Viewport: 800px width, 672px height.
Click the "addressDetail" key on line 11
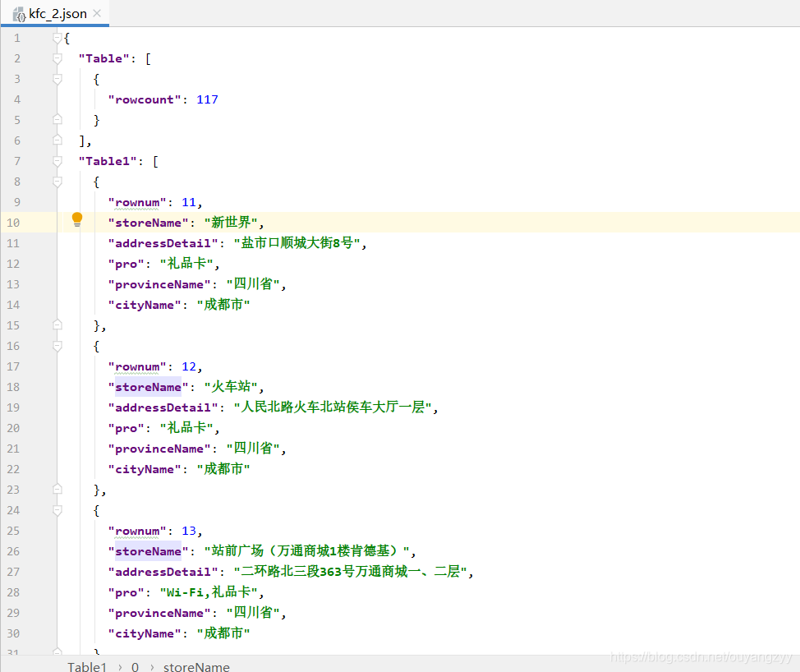(163, 243)
